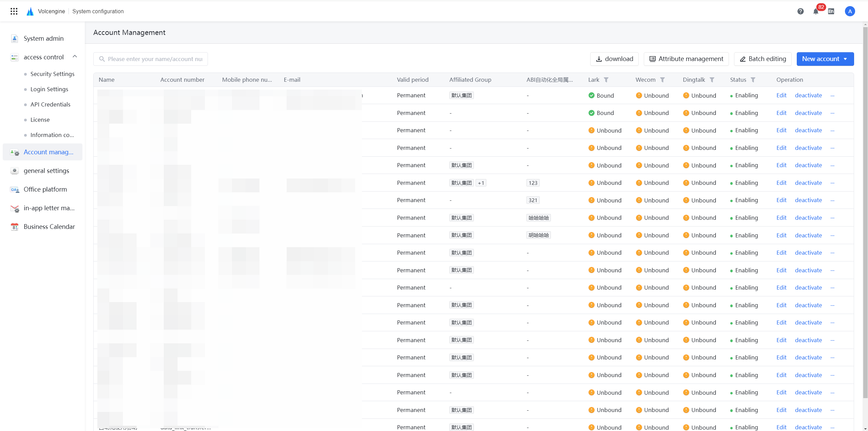Click the 默认集团 tag in first row

tap(461, 96)
